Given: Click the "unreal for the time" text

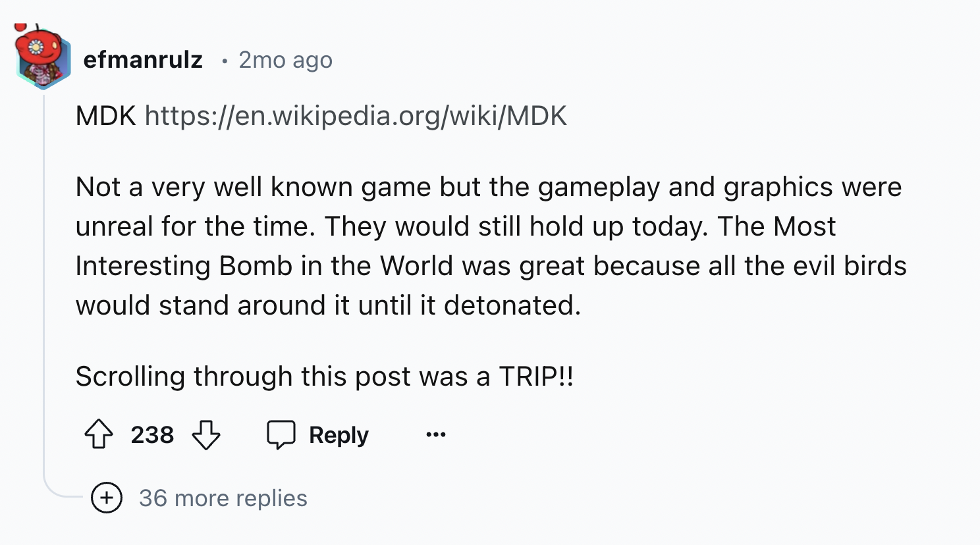Looking at the screenshot, I should pyautogui.click(x=195, y=226).
